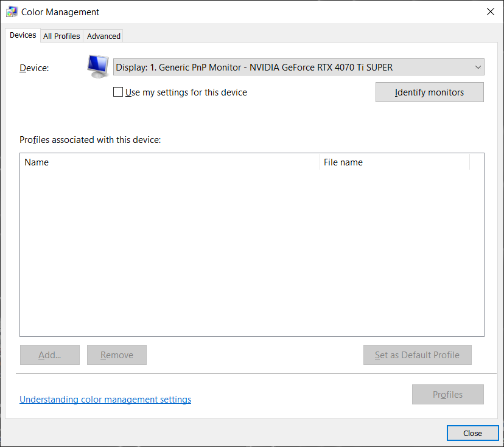This screenshot has width=504, height=447.
Task: Click the blank column header after File name
Action: pyautogui.click(x=477, y=162)
